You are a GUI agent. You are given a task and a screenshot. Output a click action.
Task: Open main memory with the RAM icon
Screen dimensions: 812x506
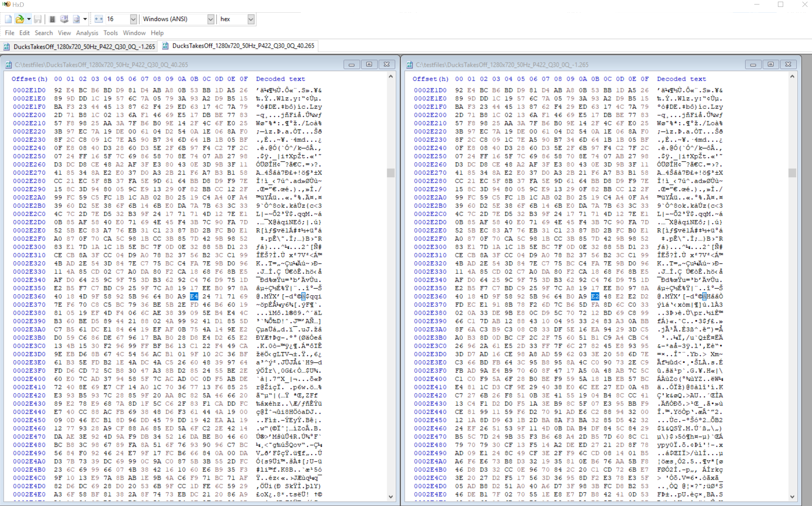[x=52, y=19]
